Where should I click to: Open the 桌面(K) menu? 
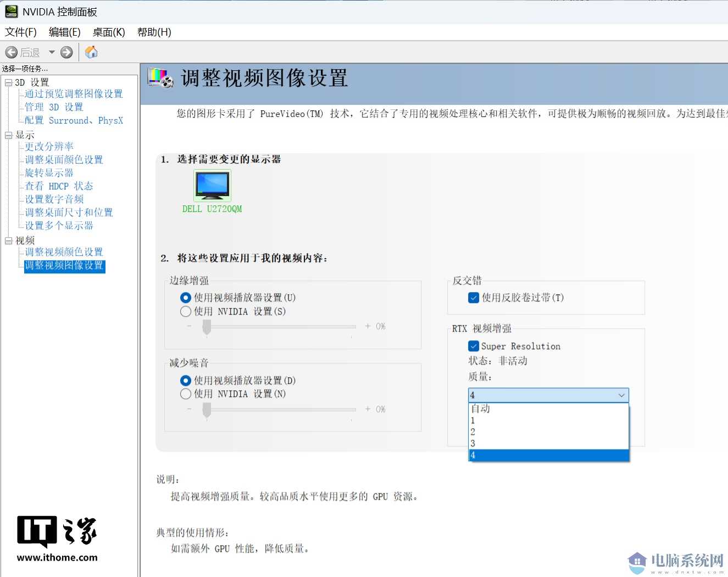(x=109, y=32)
